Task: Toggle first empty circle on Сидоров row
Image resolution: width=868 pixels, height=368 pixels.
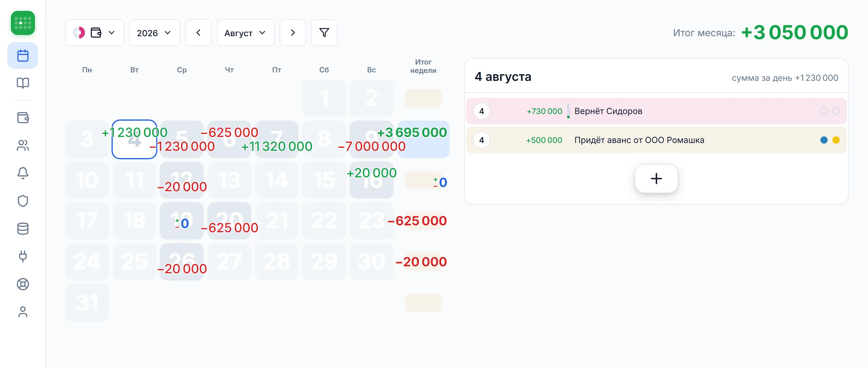Action: pos(823,111)
